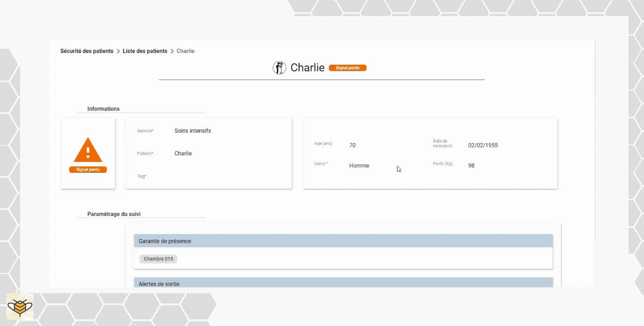This screenshot has height=326, width=644.
Task: Click the bee logo in the corner
Action: [20, 306]
